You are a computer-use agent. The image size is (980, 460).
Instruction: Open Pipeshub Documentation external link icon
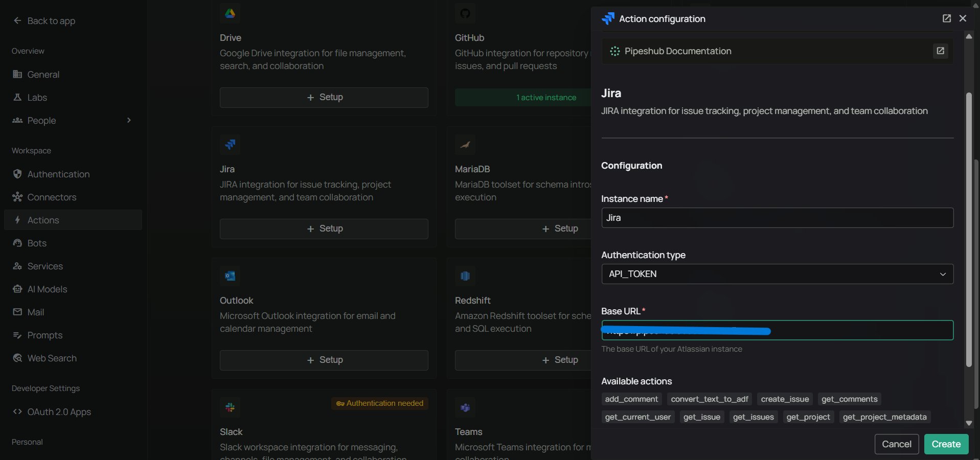pos(940,51)
